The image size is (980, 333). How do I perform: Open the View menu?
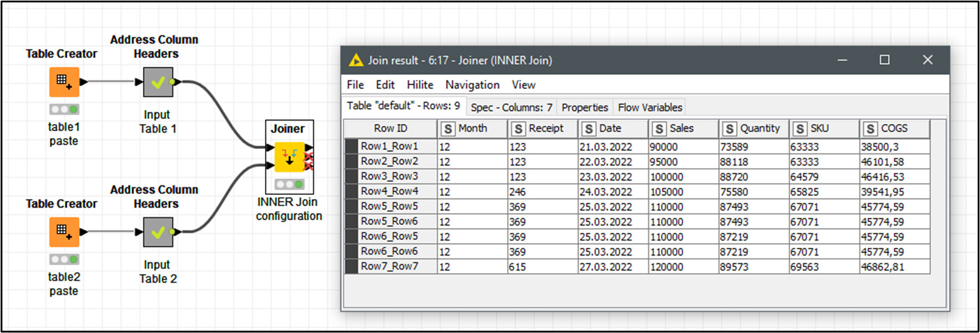523,85
